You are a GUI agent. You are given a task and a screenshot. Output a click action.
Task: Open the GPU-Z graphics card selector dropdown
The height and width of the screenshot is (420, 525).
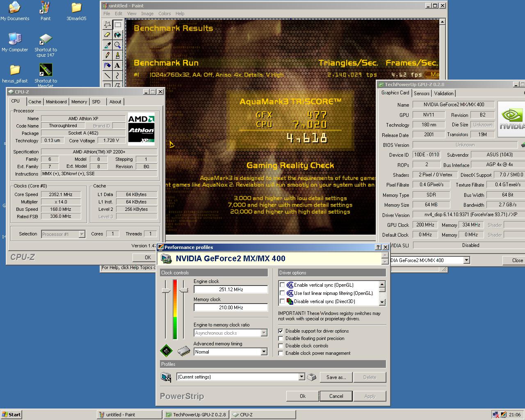[x=466, y=260]
